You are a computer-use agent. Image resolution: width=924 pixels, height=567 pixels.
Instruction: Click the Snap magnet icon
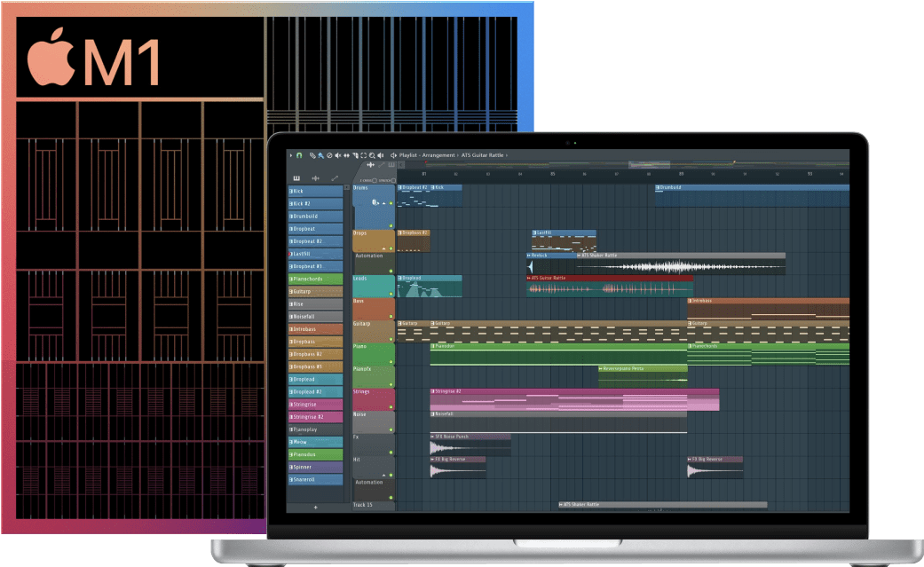coord(299,154)
